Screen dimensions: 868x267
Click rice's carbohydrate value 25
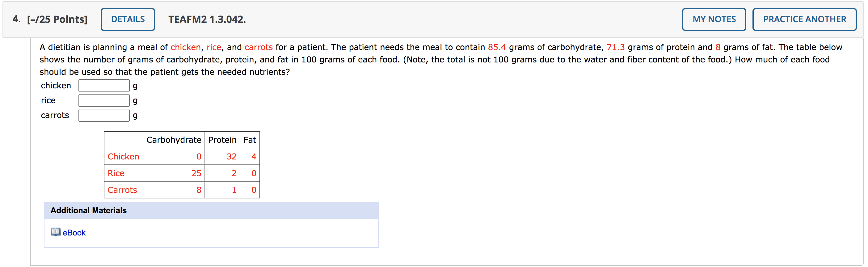tap(196, 173)
